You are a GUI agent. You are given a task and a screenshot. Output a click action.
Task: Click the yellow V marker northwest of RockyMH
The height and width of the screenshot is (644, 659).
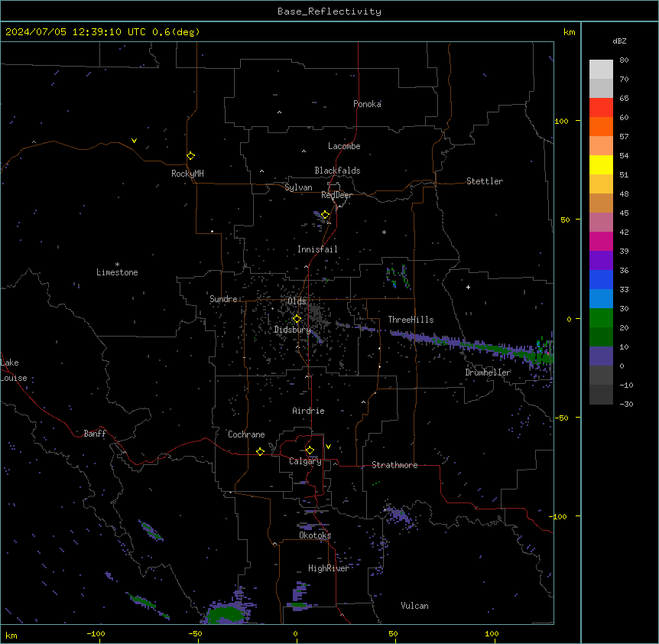pyautogui.click(x=134, y=141)
